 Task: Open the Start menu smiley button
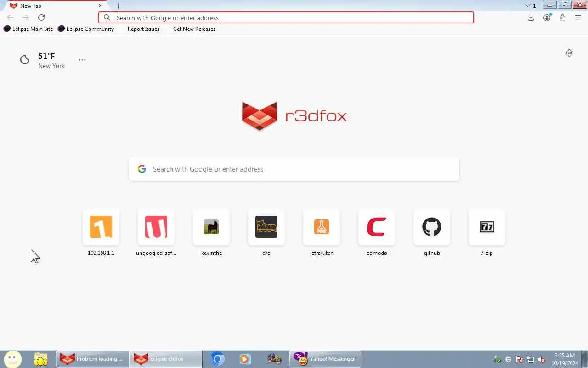[x=13, y=359]
